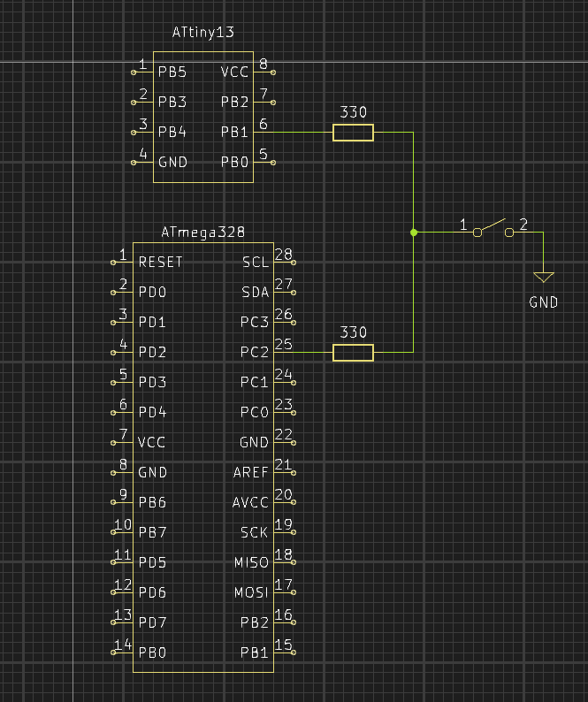Click the PB4 pin label on ATtiny13
Viewport: 588px width, 702px height.
(172, 132)
